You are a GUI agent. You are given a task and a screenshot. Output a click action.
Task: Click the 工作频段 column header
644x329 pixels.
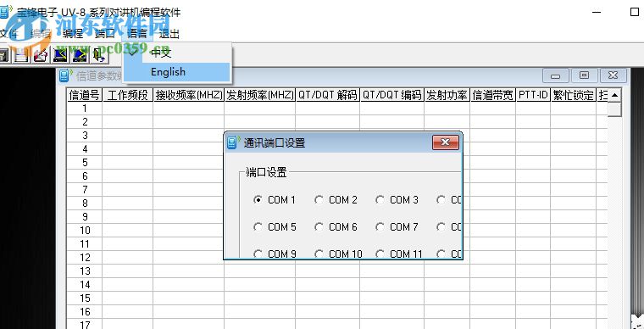[127, 95]
